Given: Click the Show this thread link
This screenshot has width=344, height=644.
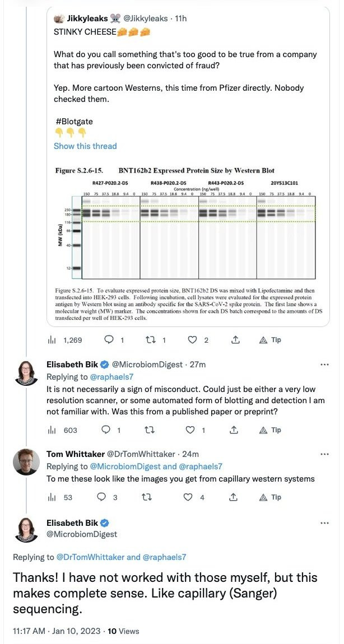Looking at the screenshot, I should tap(85, 146).
